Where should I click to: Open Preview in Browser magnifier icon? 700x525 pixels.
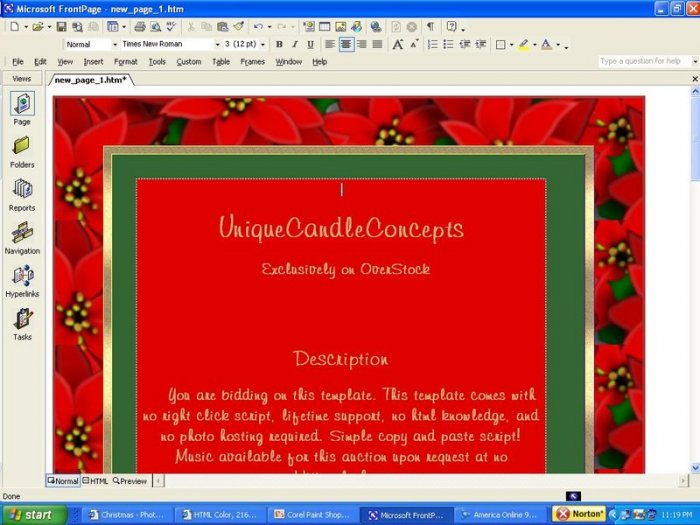[155, 27]
